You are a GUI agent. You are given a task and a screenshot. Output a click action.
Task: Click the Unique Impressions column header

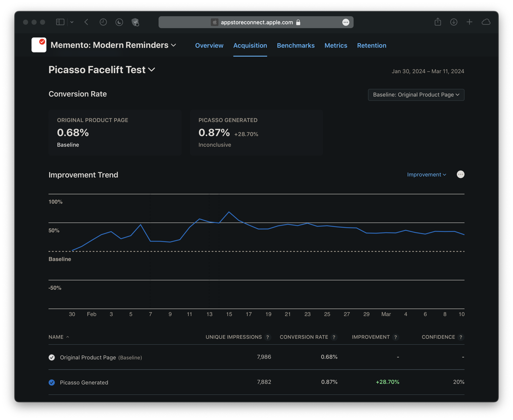(x=234, y=337)
